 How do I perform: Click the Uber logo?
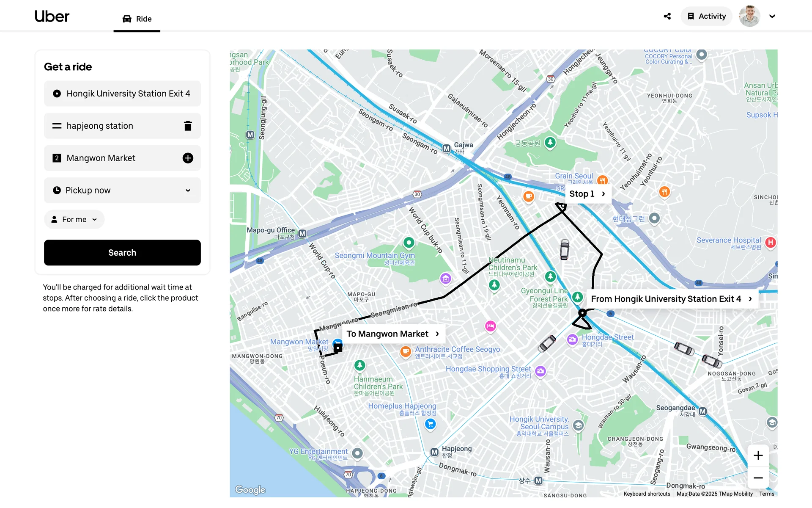tap(52, 16)
